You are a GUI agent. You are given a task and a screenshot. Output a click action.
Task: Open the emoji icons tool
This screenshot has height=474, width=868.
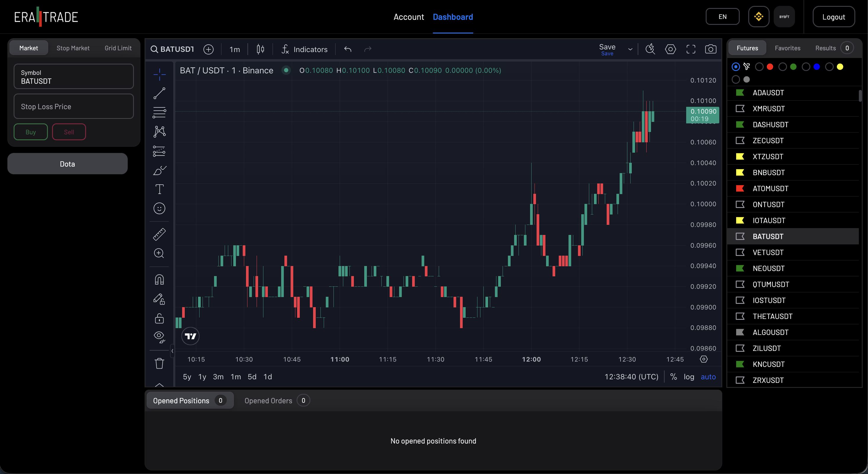click(x=159, y=208)
